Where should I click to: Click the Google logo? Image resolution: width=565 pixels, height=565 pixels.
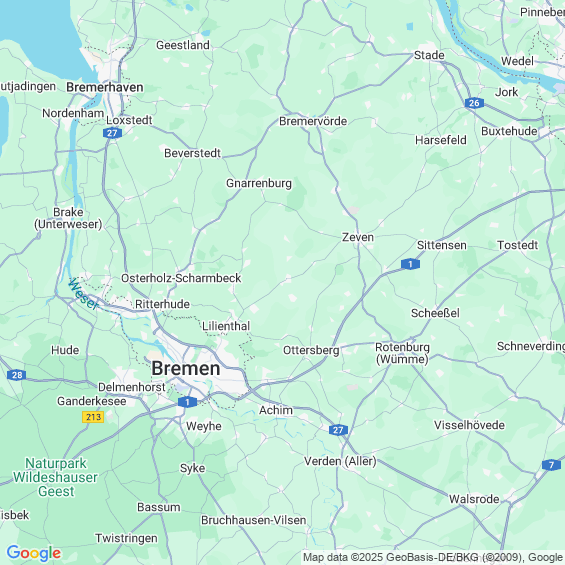point(34,553)
